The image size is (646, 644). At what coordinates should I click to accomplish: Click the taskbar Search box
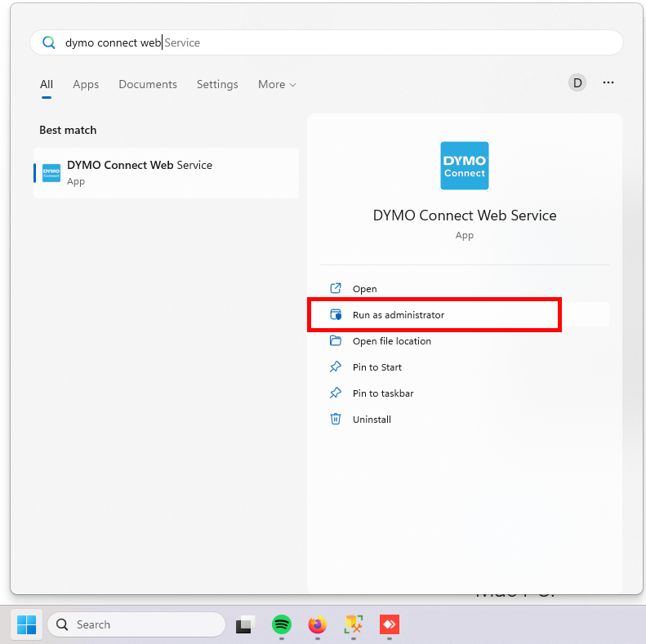pyautogui.click(x=136, y=624)
